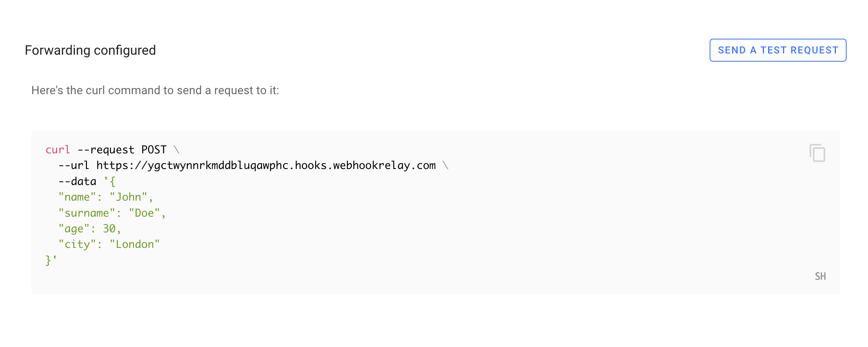This screenshot has width=868, height=347.
Task: Click the number 30 in the JSON
Action: click(x=109, y=229)
